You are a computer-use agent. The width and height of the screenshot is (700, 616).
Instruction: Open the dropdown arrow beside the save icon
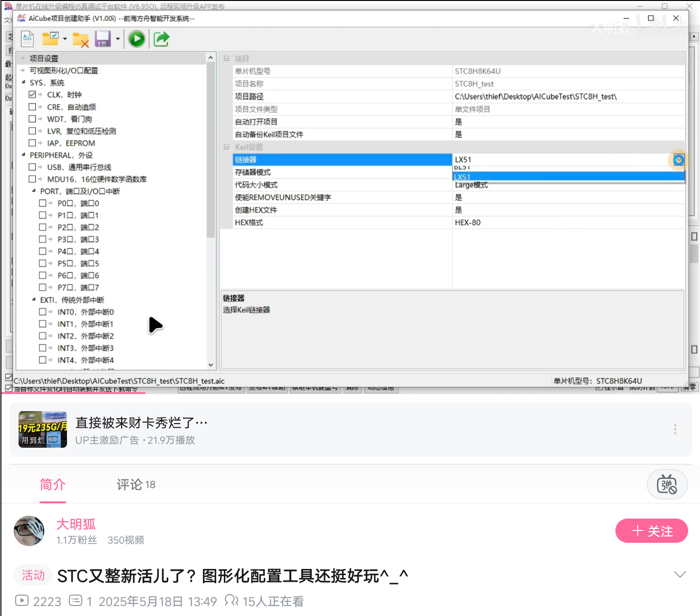pos(117,39)
